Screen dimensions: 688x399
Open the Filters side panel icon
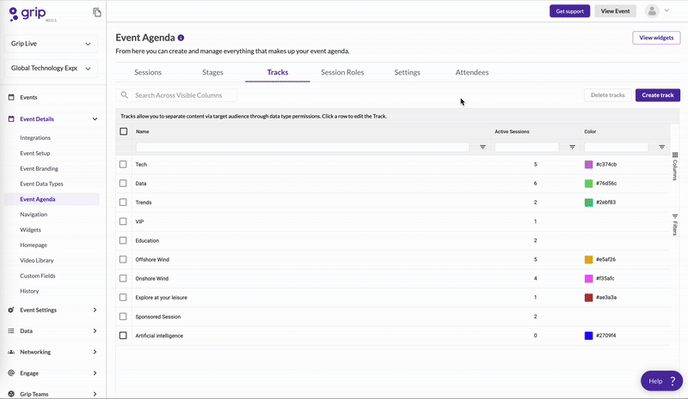(x=675, y=224)
